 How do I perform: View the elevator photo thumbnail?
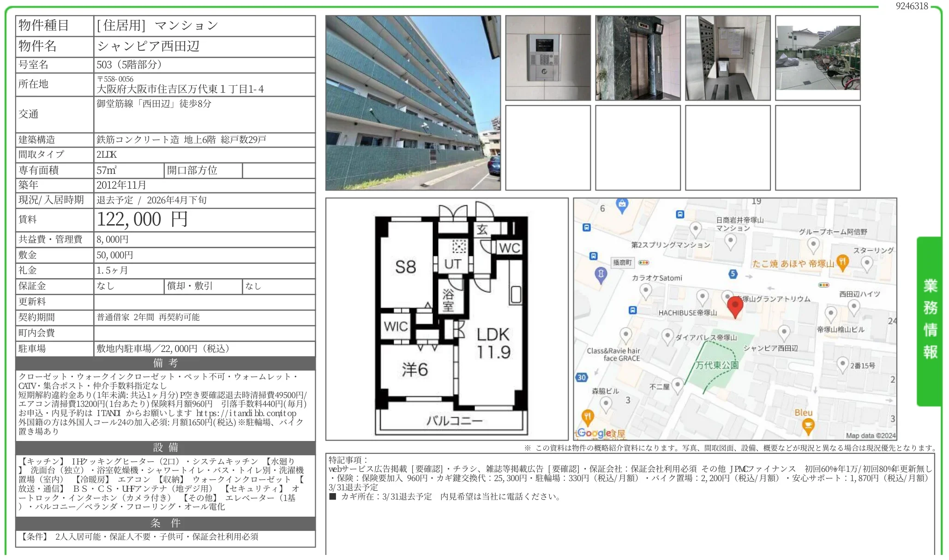pos(637,58)
